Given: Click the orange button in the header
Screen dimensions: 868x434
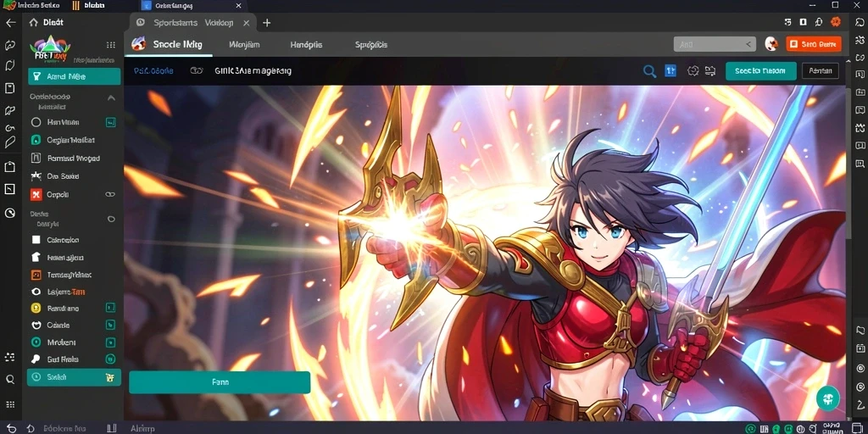Looking at the screenshot, I should [814, 44].
